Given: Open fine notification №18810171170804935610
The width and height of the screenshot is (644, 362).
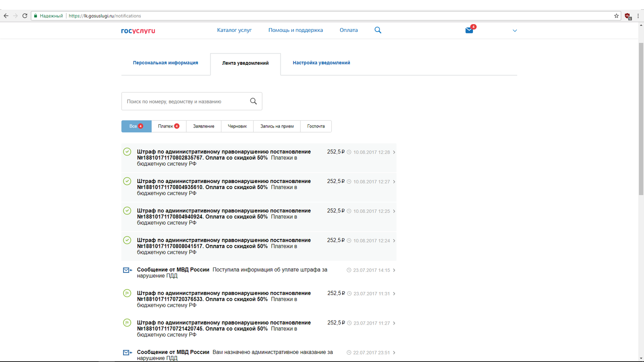Looking at the screenshot, I should (259, 187).
